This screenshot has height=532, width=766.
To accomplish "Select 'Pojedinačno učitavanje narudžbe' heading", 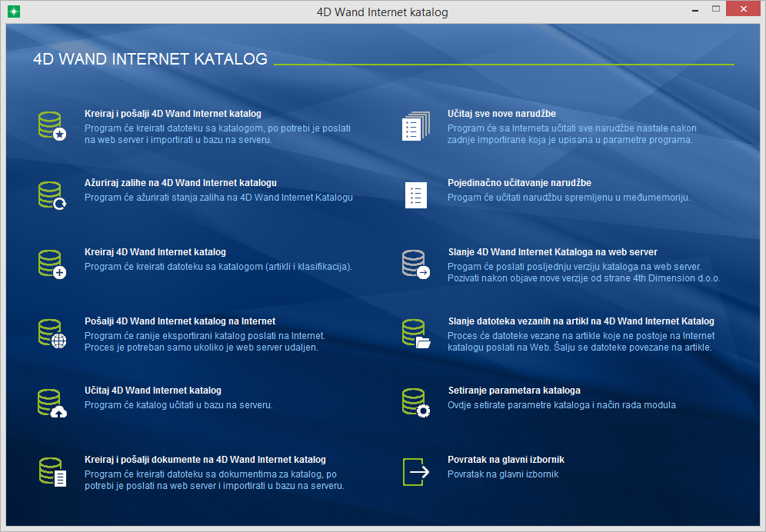I will click(x=519, y=183).
